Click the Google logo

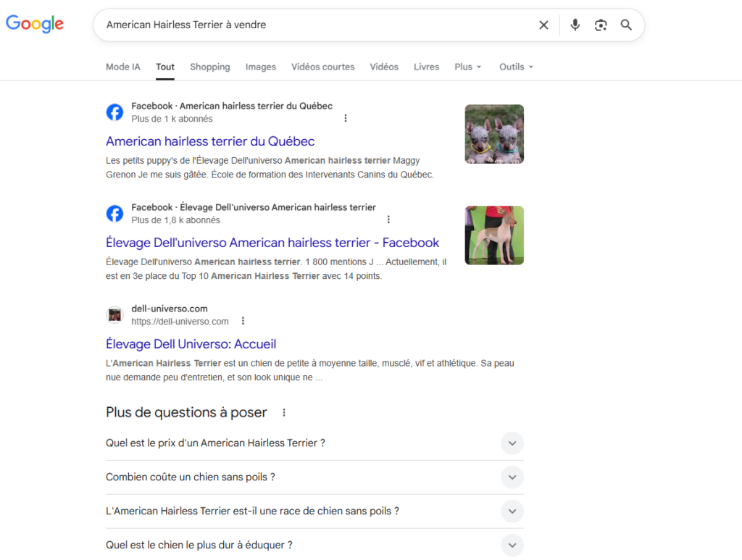(x=34, y=24)
